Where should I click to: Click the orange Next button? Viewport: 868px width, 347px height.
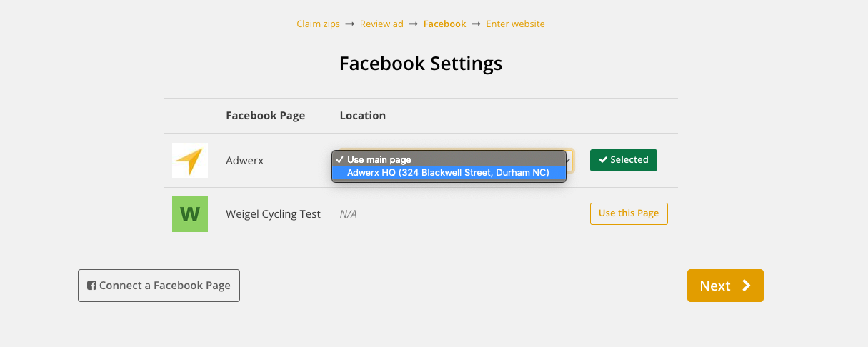pos(725,286)
